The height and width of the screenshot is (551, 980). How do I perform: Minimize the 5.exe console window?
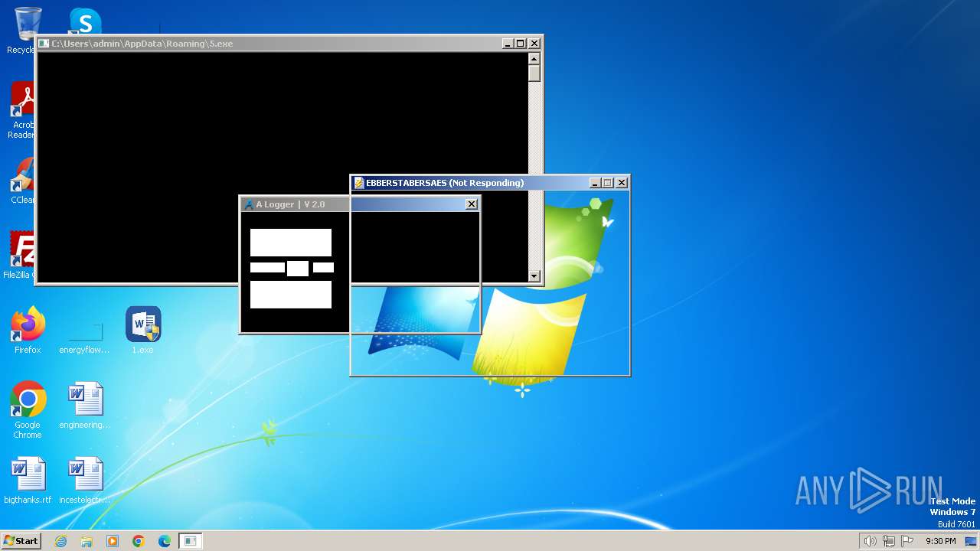(508, 44)
